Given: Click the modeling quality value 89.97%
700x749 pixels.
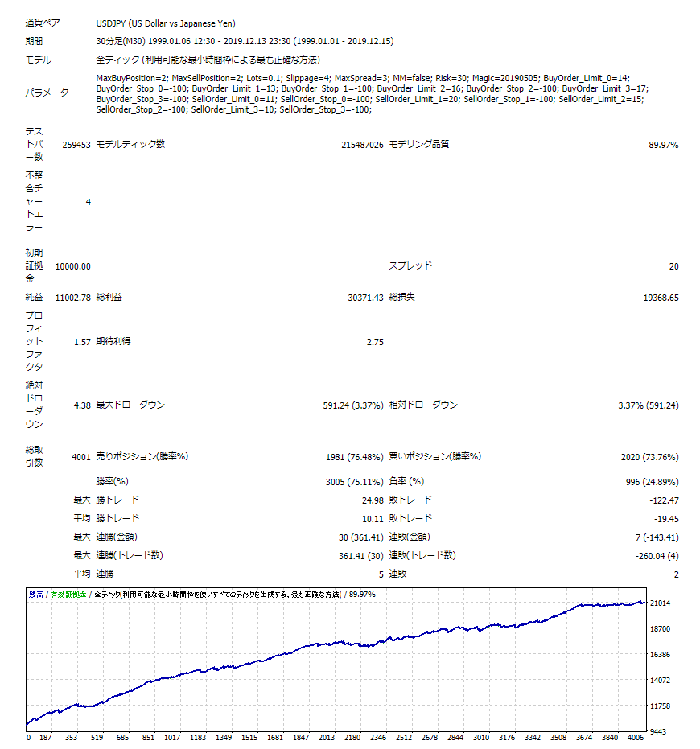Looking at the screenshot, I should (663, 145).
